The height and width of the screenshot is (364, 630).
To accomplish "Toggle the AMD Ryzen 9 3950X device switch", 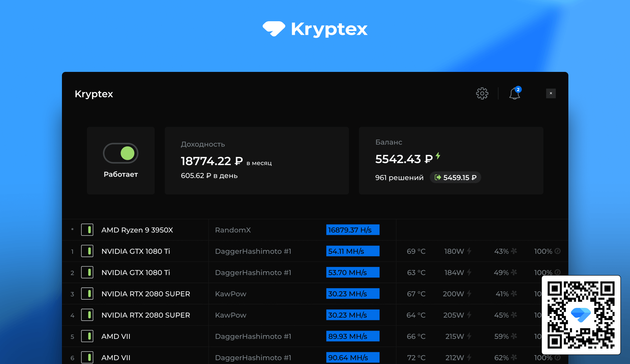I will point(87,230).
